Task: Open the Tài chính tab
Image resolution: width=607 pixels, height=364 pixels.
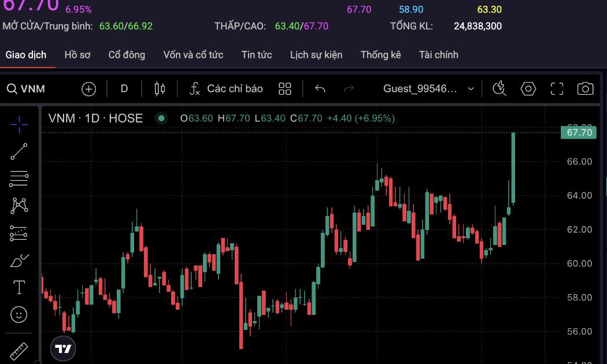Action: (x=438, y=55)
